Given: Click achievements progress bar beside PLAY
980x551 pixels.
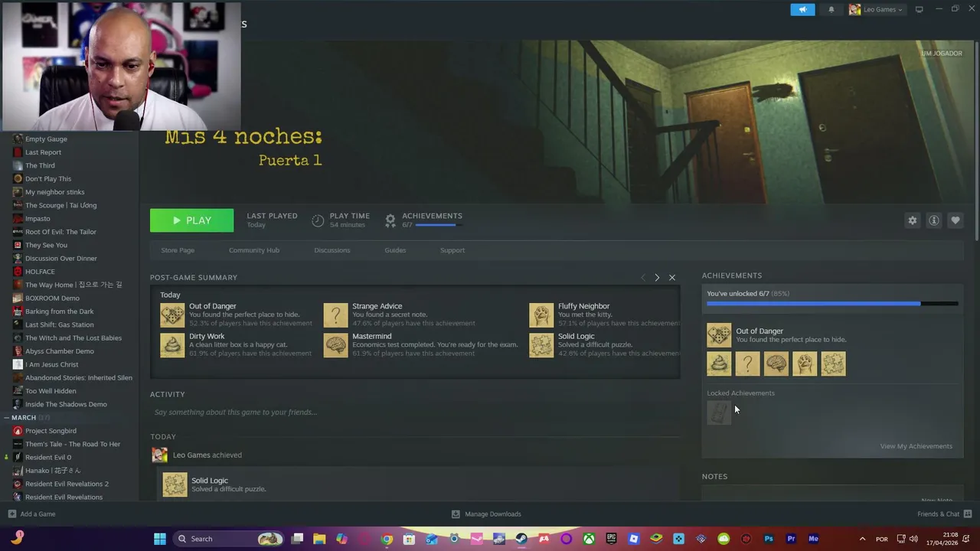Looking at the screenshot, I should click(x=438, y=225).
